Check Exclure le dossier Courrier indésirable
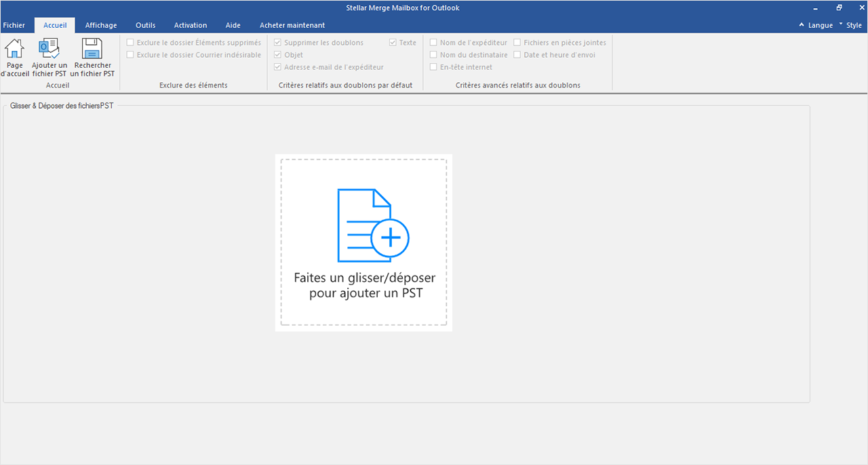Viewport: 868px width, 465px height. pos(130,55)
